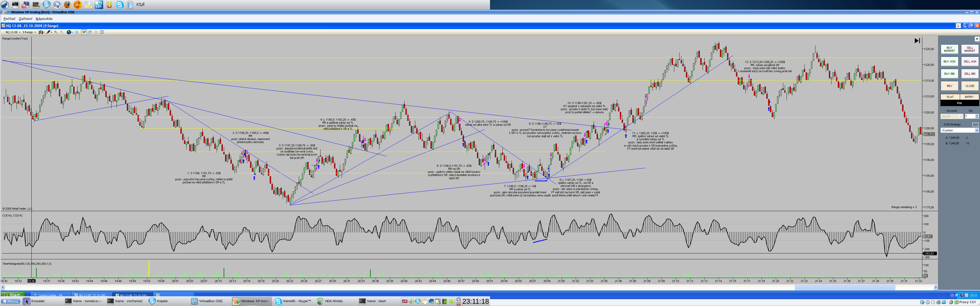
Task: Open the Nápověda menu
Action: tap(44, 19)
